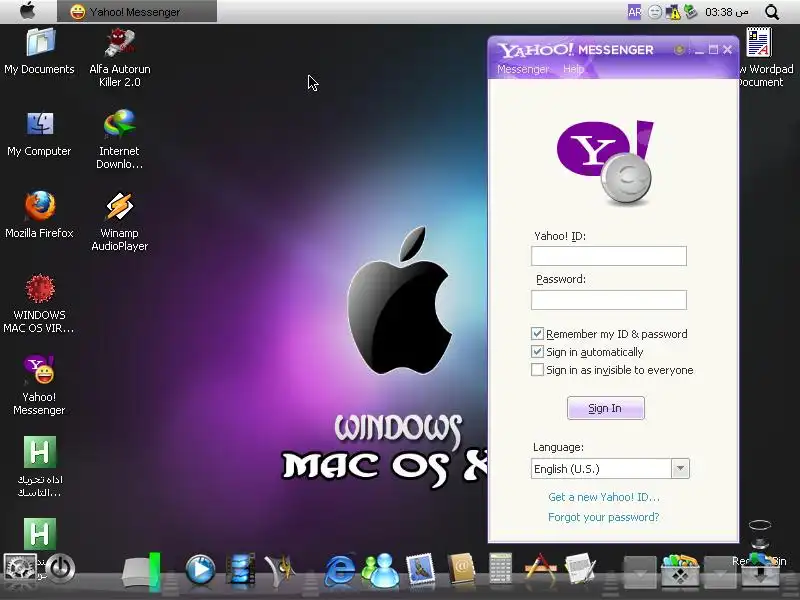Click the Safely Remove Hardware tray icon
Image resolution: width=800 pixels, height=600 pixels.
coord(690,11)
